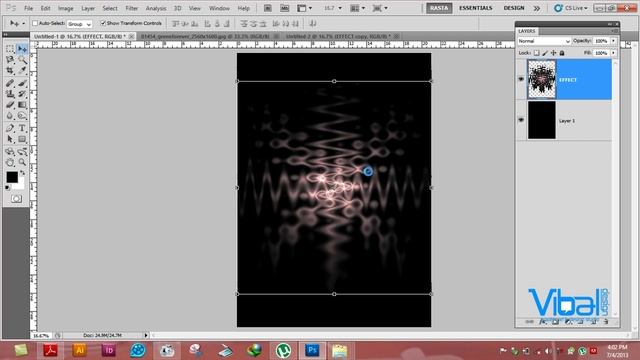
Task: Reset default foreground and background colors
Action: coord(8,188)
